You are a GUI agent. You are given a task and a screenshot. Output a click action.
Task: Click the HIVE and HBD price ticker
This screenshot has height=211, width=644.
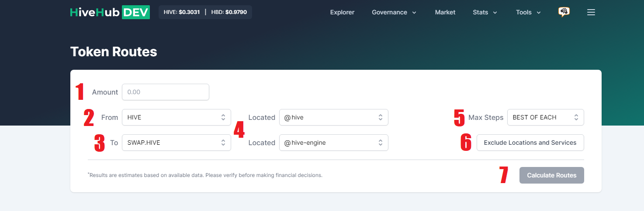click(x=205, y=12)
